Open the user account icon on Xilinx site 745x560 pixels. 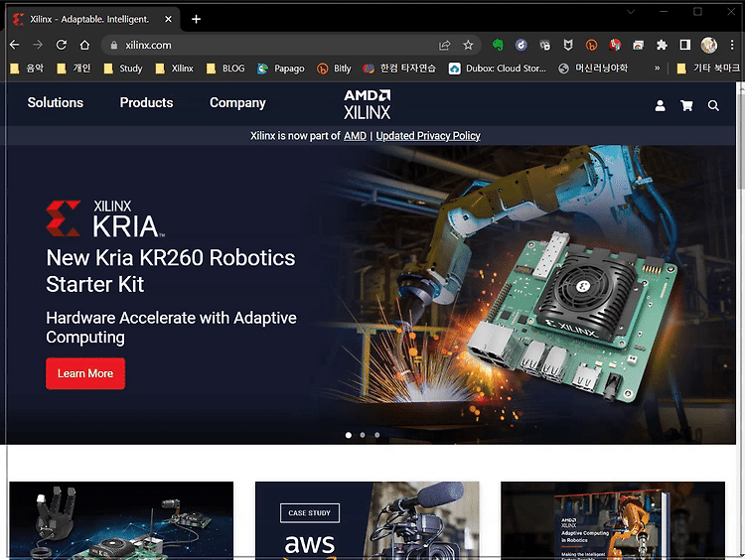(660, 105)
